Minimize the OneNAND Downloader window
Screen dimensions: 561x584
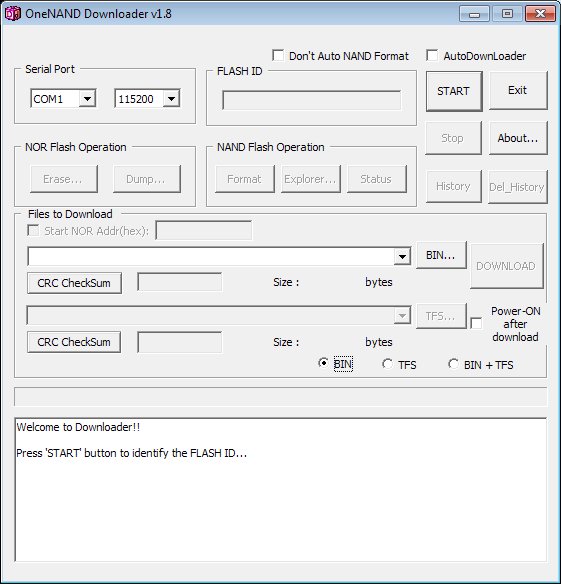[474, 14]
